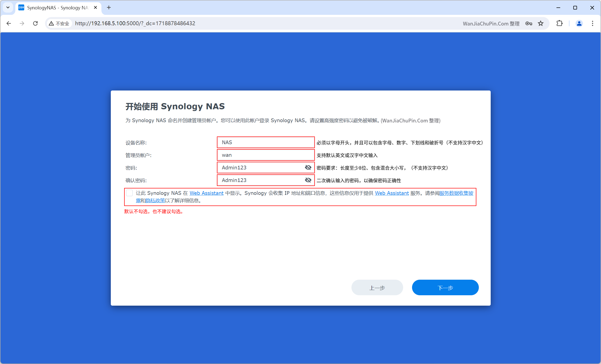Open the first Web Assistant link
Viewport: 601px width, 364px height.
tap(207, 193)
